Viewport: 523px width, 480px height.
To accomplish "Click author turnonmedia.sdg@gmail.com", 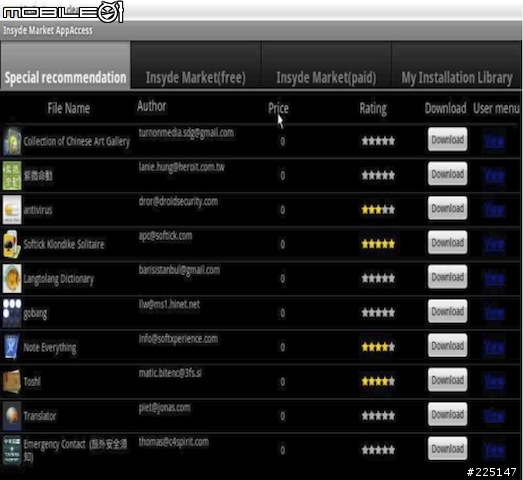I will click(x=186, y=133).
